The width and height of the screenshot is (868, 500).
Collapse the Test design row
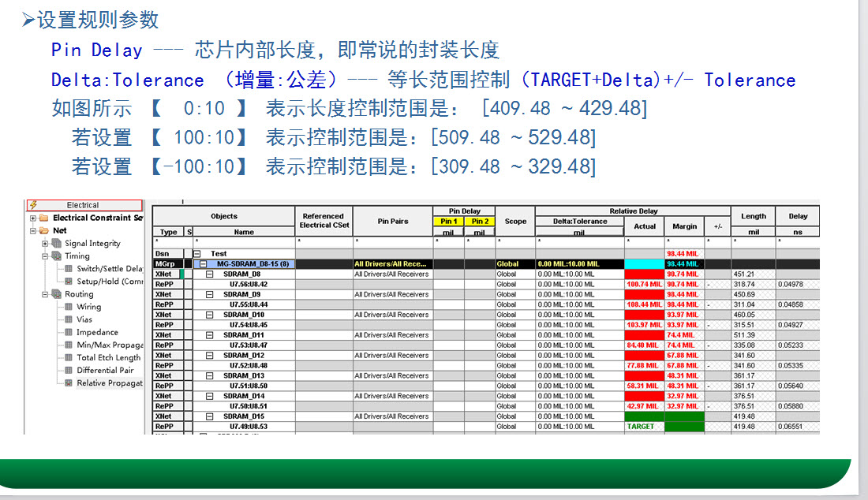pyautogui.click(x=196, y=254)
